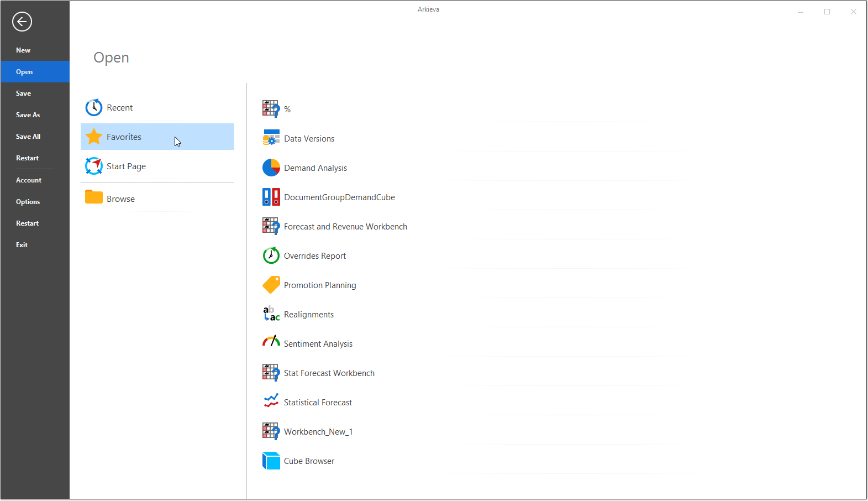
Task: Click the Sentiment Analysis gauge icon
Action: tap(271, 341)
